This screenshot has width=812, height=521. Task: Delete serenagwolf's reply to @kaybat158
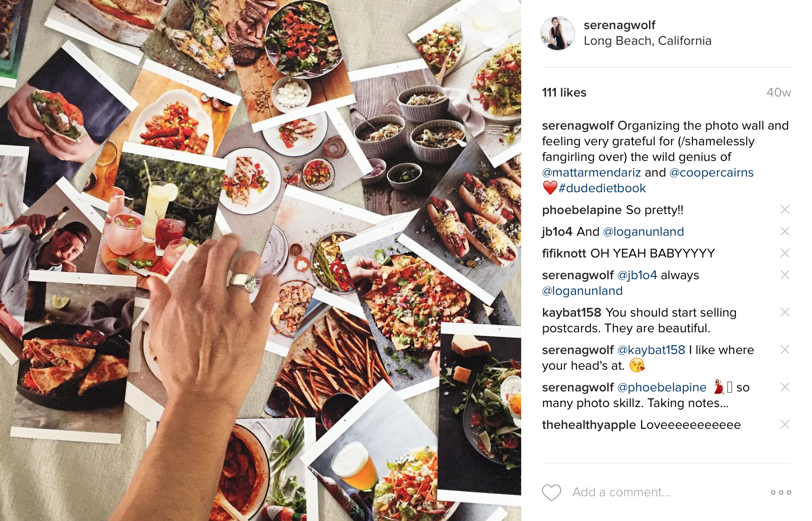pos(785,350)
